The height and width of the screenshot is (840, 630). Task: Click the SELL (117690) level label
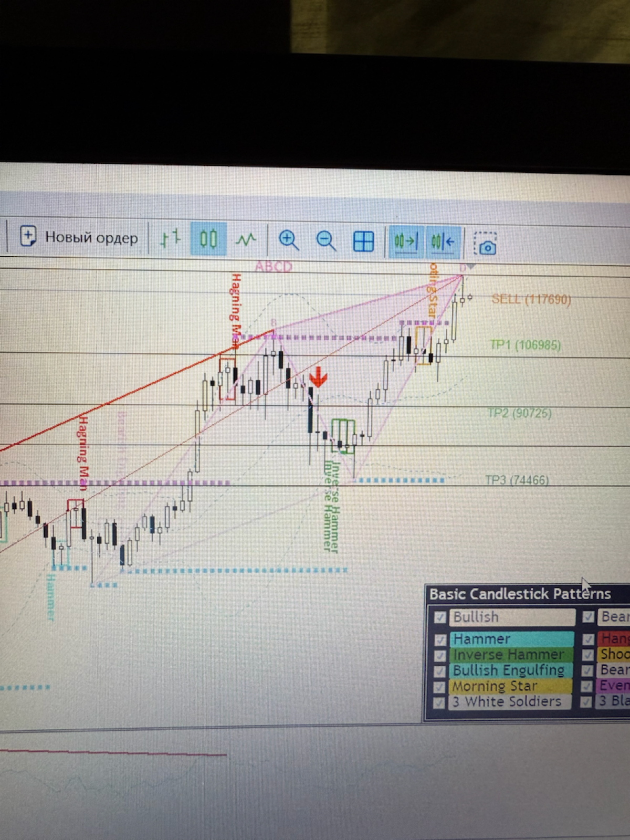tap(531, 299)
